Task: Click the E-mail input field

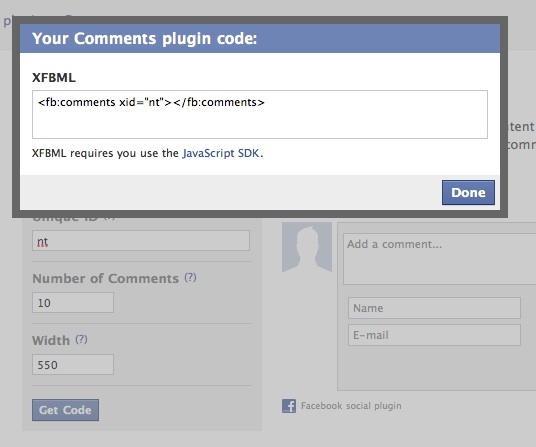Action: tap(434, 335)
